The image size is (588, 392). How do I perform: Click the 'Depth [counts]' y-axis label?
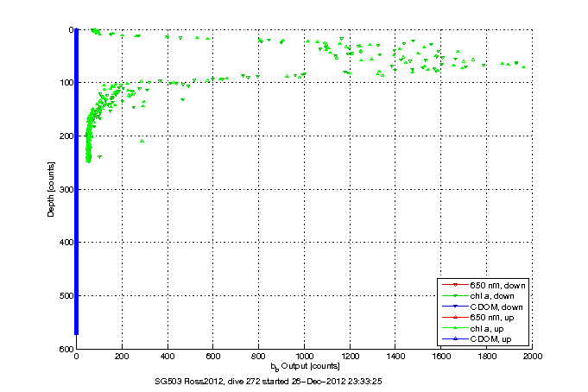[51, 189]
